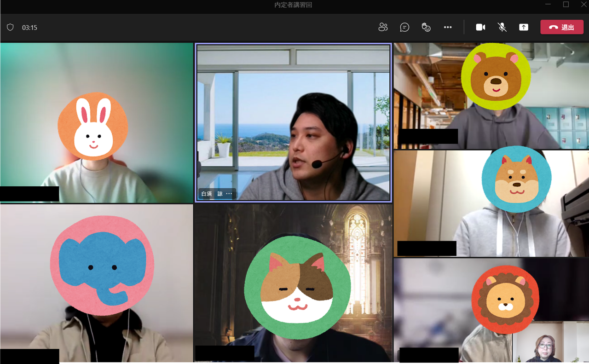Select the bear sticker participant tile
The height and width of the screenshot is (364, 589).
[x=491, y=96]
